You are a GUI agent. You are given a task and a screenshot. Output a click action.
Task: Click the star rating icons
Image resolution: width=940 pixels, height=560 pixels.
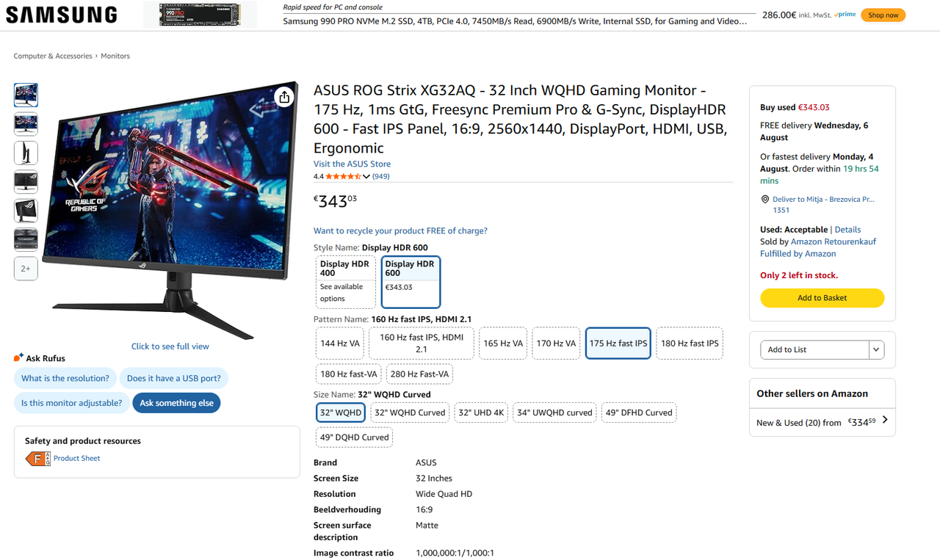pos(343,176)
